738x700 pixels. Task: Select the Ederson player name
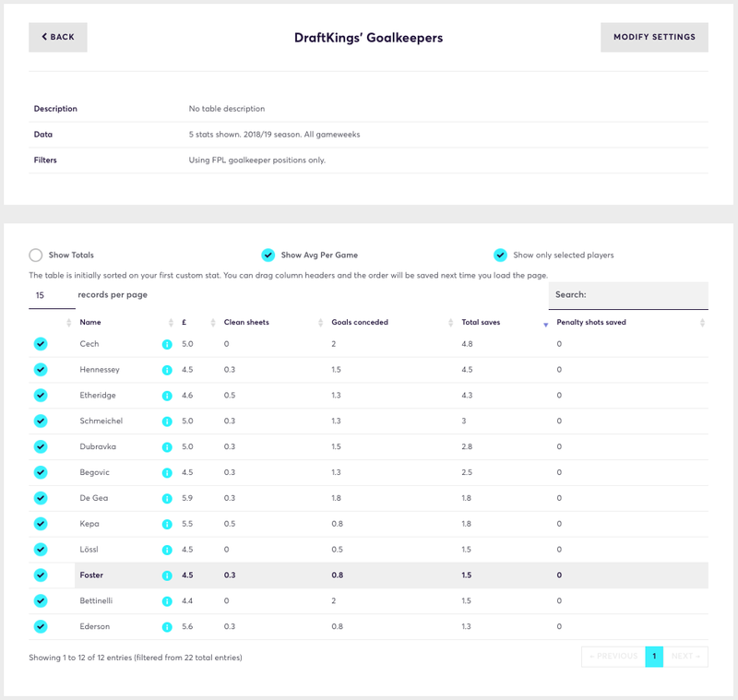pos(95,626)
